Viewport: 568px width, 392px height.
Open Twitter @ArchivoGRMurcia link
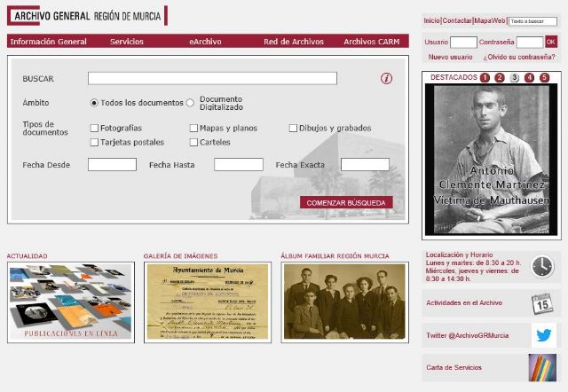point(468,335)
